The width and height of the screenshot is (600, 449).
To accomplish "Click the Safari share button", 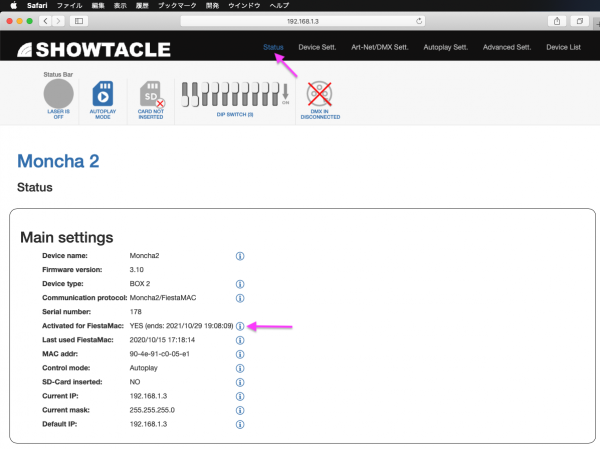I will click(556, 20).
